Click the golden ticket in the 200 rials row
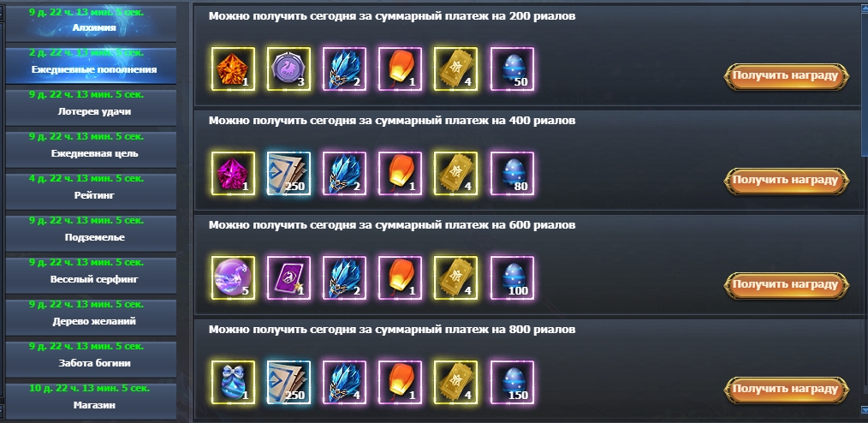Viewport: 868px width, 423px height. 455,69
